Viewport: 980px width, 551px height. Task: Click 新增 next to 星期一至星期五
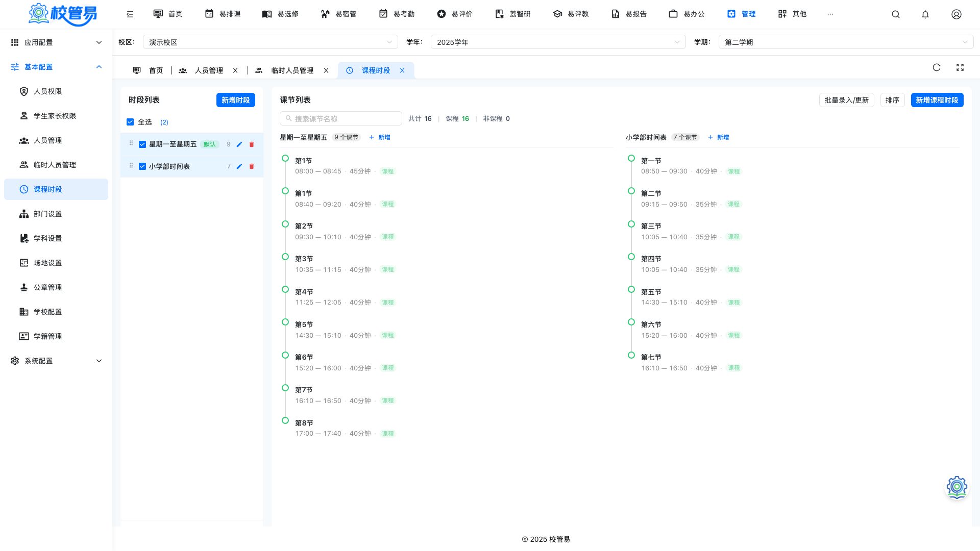(x=380, y=137)
